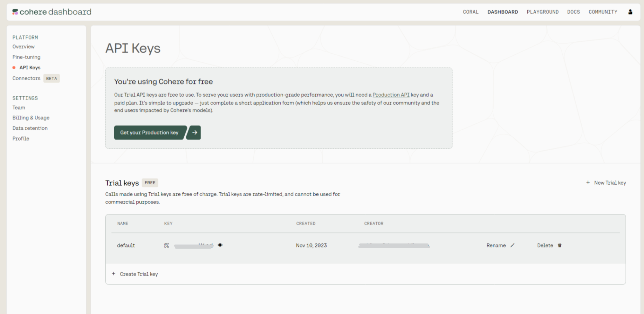This screenshot has width=644, height=314.
Task: Open Fine-tuning in the sidebar
Action: click(26, 57)
